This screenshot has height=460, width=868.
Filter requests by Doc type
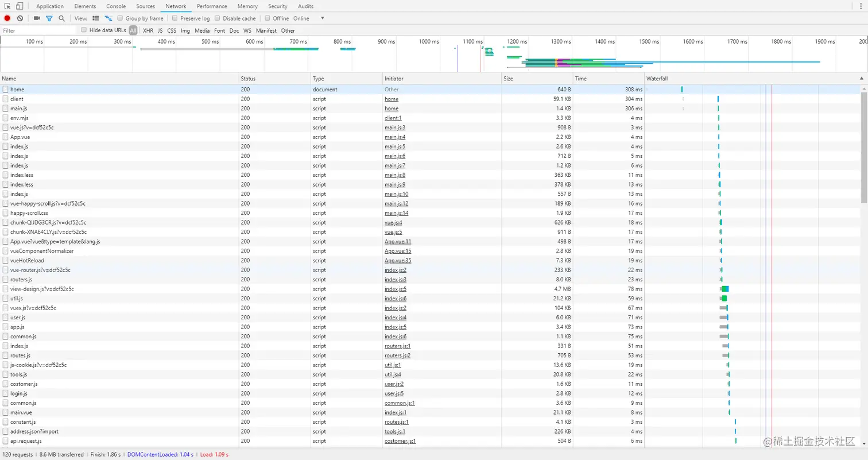pyautogui.click(x=234, y=30)
